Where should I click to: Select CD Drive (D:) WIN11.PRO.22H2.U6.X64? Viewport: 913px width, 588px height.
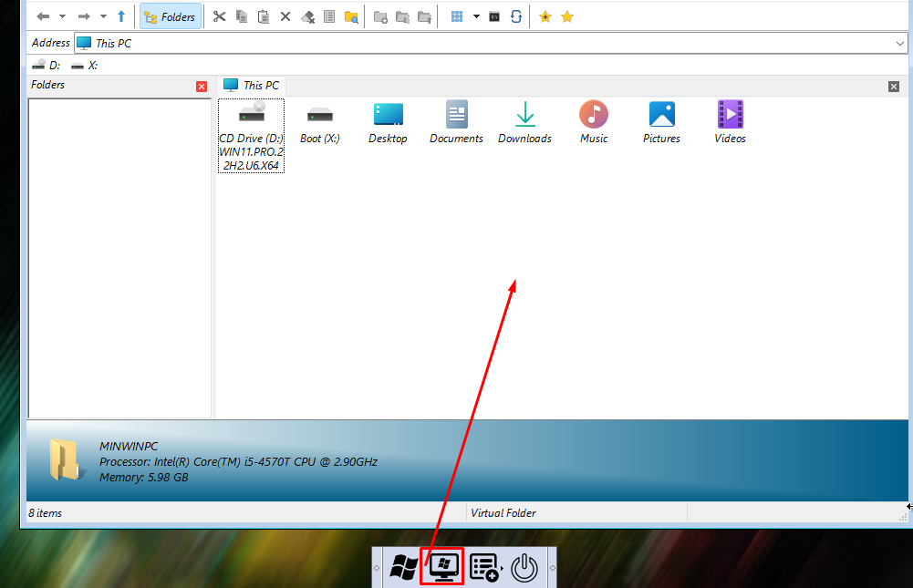click(x=251, y=136)
